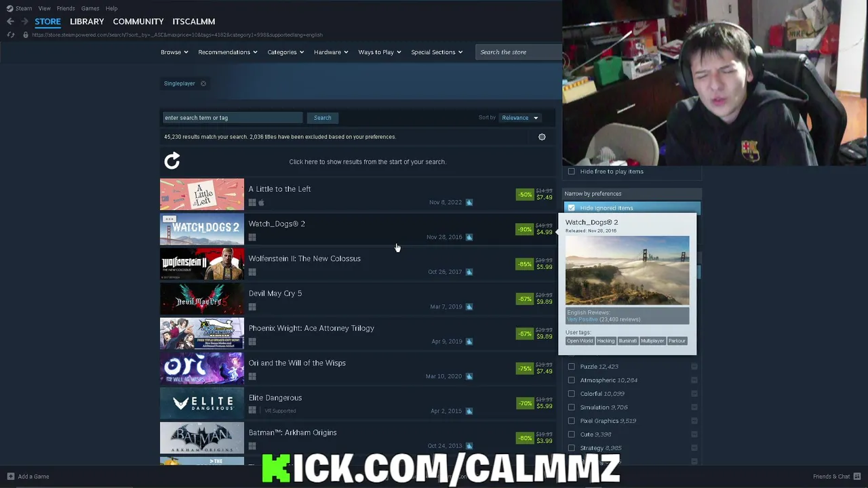Click the blue icon beside Oct 26, 2017
This screenshot has height=488, width=868.
[x=469, y=272]
